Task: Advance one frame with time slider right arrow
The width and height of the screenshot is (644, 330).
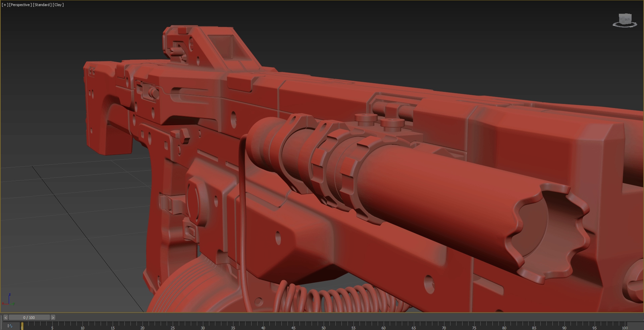Action: point(53,318)
